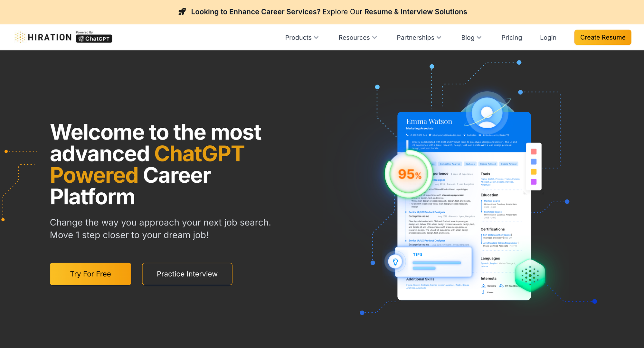644x348 pixels.
Task: Click the rocket icon in the top banner
Action: (182, 12)
